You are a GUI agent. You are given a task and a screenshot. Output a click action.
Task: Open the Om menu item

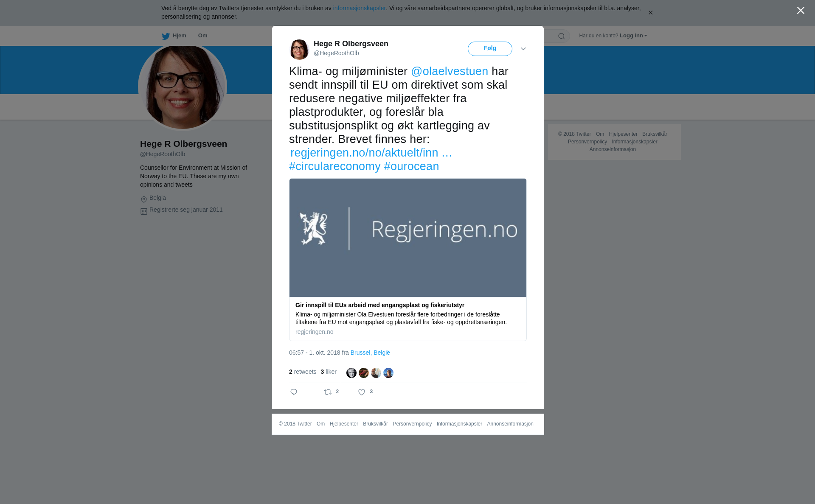point(203,36)
